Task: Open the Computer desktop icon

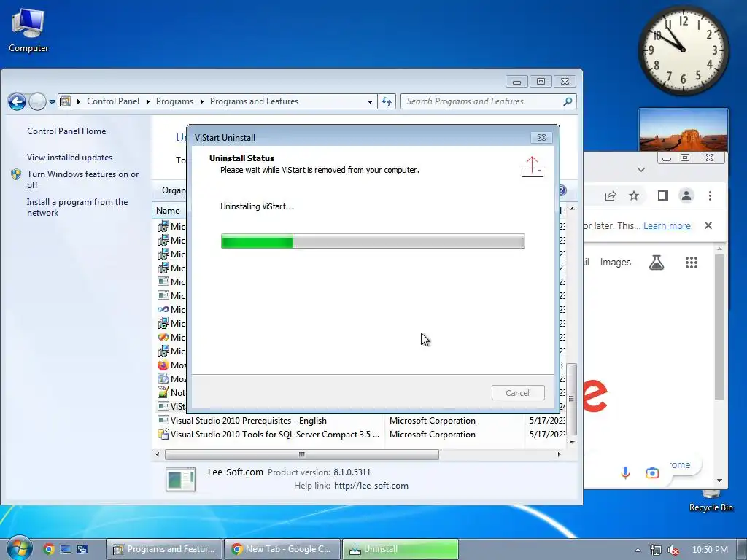Action: click(28, 30)
